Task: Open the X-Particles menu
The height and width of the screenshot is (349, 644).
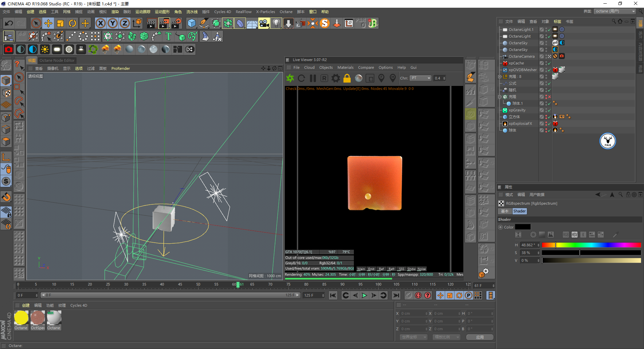Action: pyautogui.click(x=265, y=12)
